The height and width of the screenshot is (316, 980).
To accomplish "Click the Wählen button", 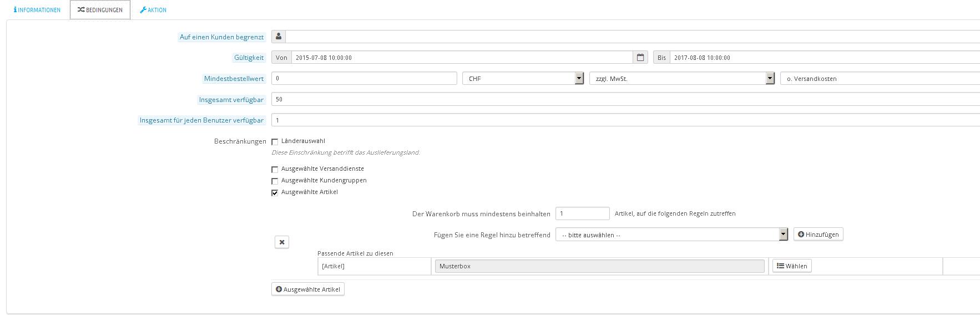I will [x=792, y=266].
